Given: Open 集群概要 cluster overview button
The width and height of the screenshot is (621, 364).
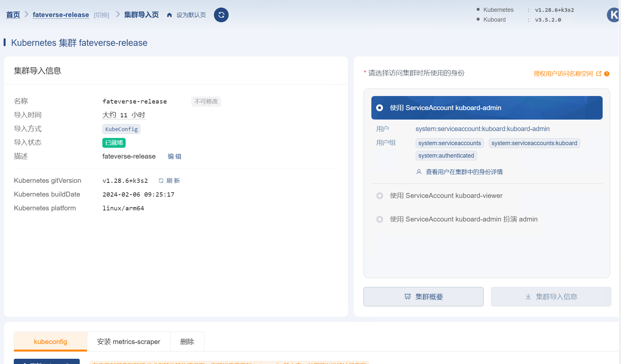Looking at the screenshot, I should pos(423,297).
